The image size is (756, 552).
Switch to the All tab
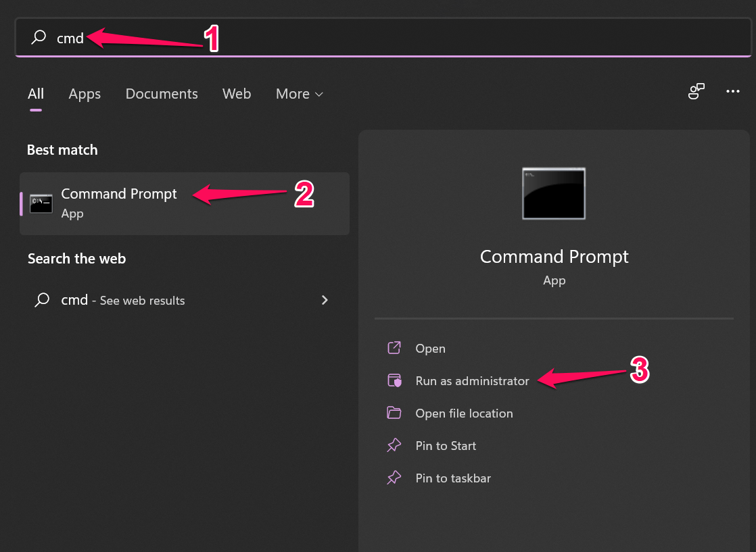pos(36,94)
